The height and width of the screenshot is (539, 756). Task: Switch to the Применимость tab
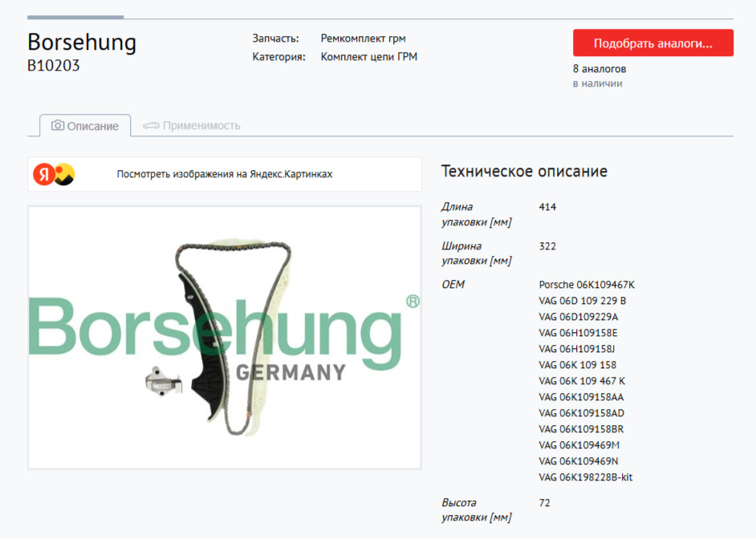[x=192, y=126]
